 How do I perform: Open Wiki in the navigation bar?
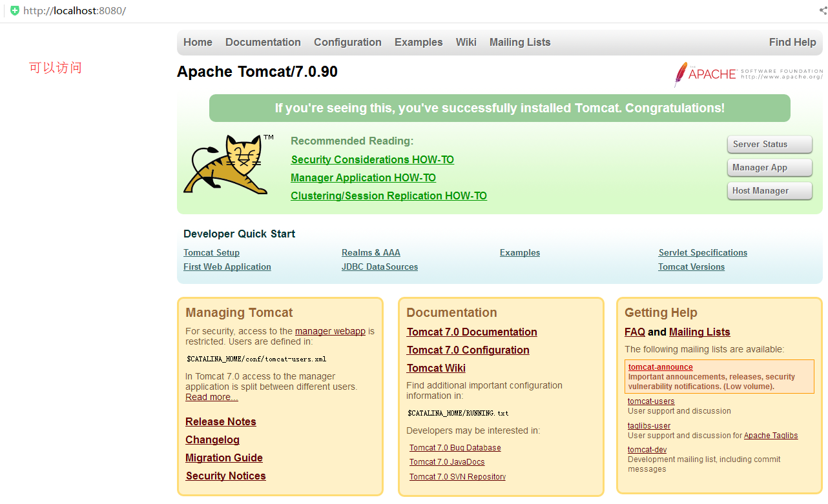(466, 43)
